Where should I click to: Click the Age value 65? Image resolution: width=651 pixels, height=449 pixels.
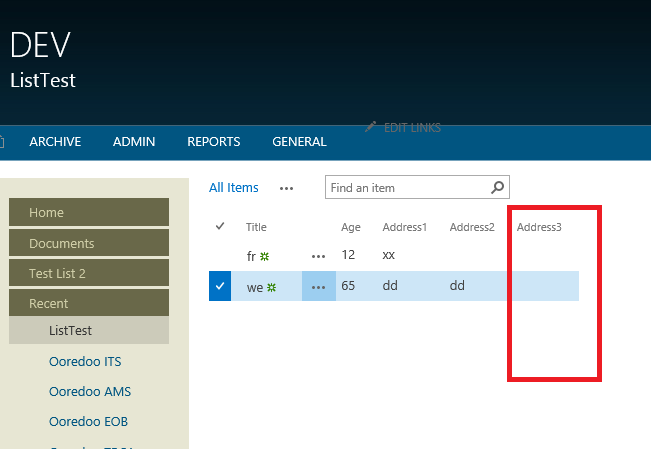point(348,285)
